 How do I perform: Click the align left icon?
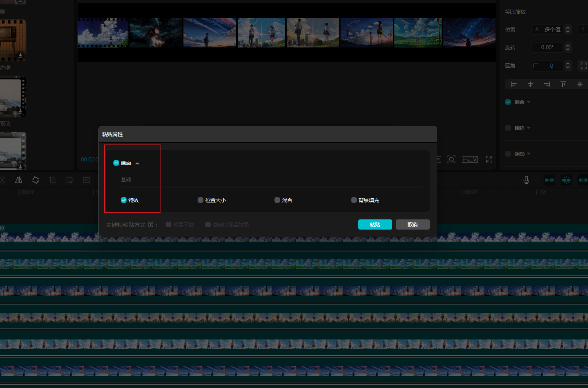[513, 84]
